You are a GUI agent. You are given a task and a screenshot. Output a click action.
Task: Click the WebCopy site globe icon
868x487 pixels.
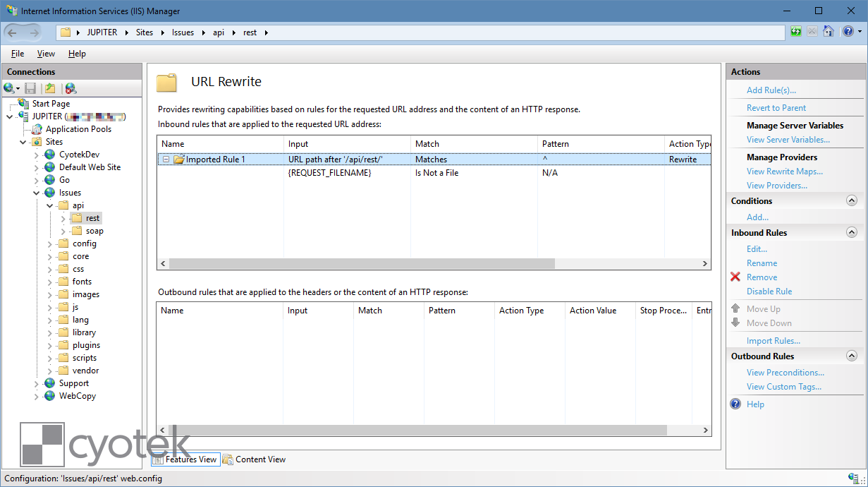click(49, 396)
